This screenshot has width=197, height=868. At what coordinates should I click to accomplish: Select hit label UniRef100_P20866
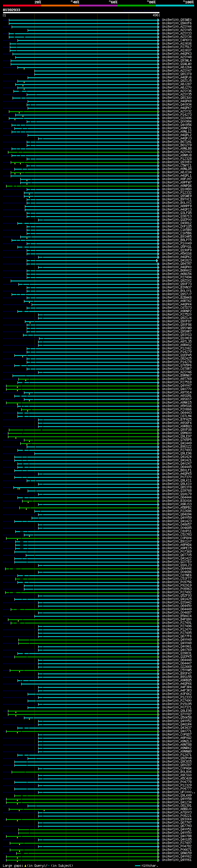click(x=177, y=410)
